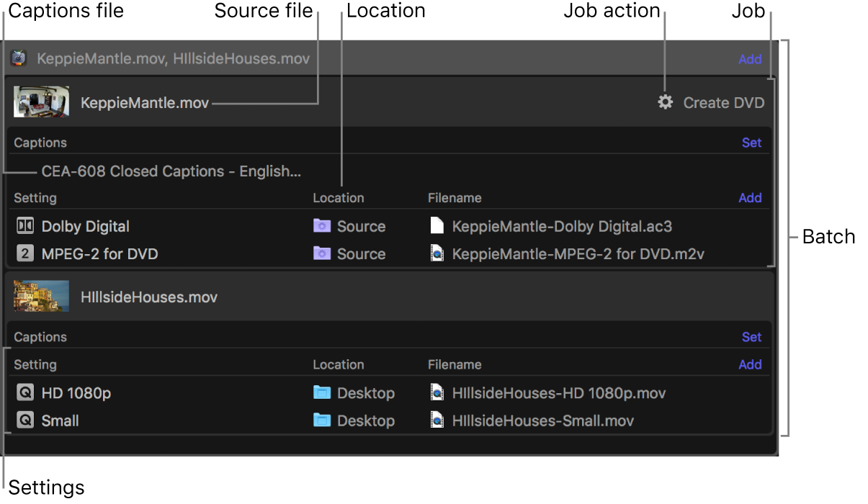
Task: Click the MPEG-2 for DVD setting icon
Action: point(25,253)
